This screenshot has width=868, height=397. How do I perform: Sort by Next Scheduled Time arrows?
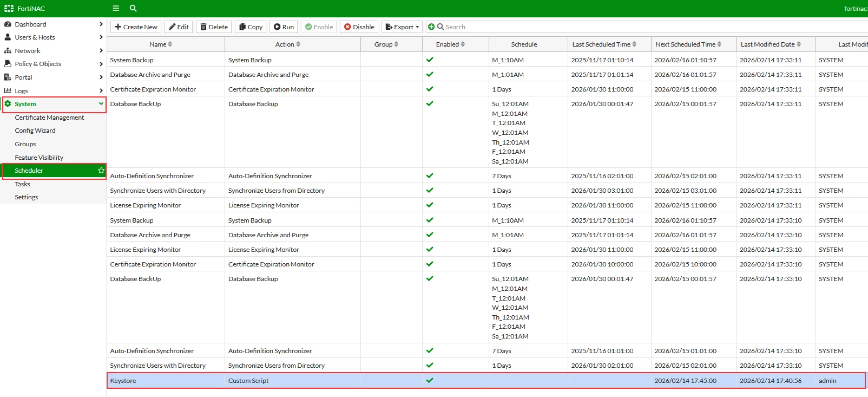tap(719, 44)
